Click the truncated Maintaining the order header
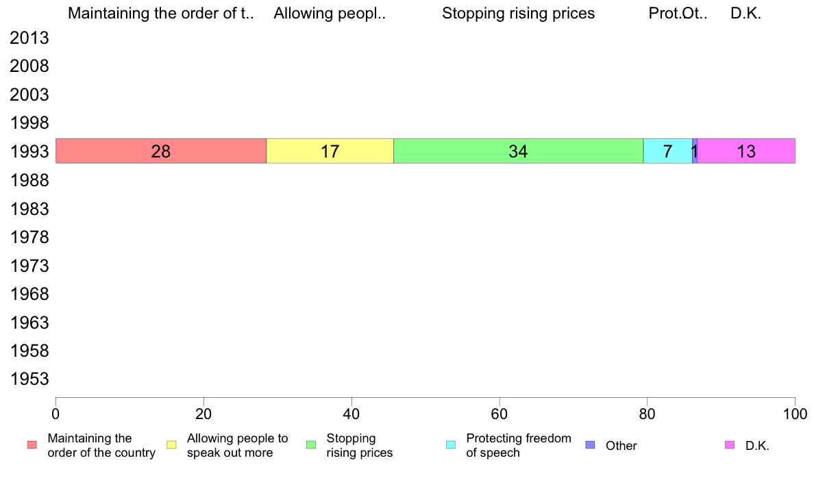The height and width of the screenshot is (504, 814). point(161,14)
